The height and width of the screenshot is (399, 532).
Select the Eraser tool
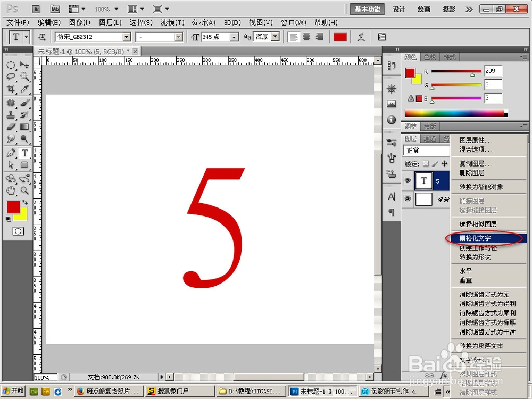coord(11,127)
